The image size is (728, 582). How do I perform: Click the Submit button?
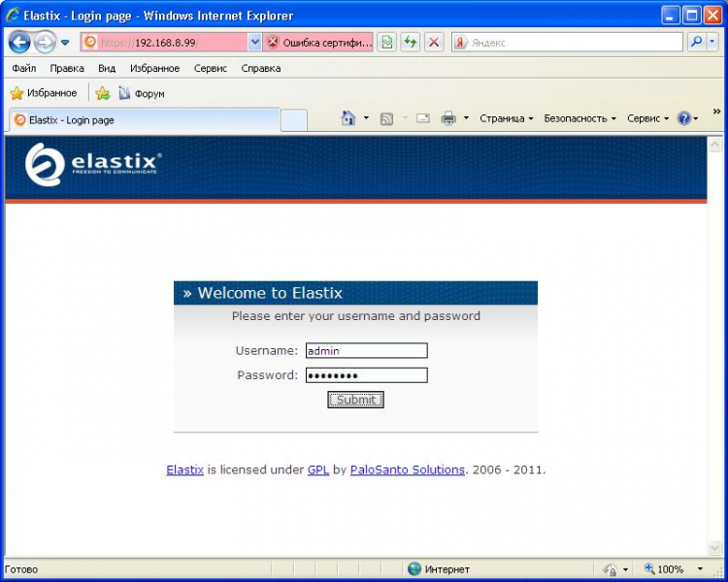(x=355, y=400)
